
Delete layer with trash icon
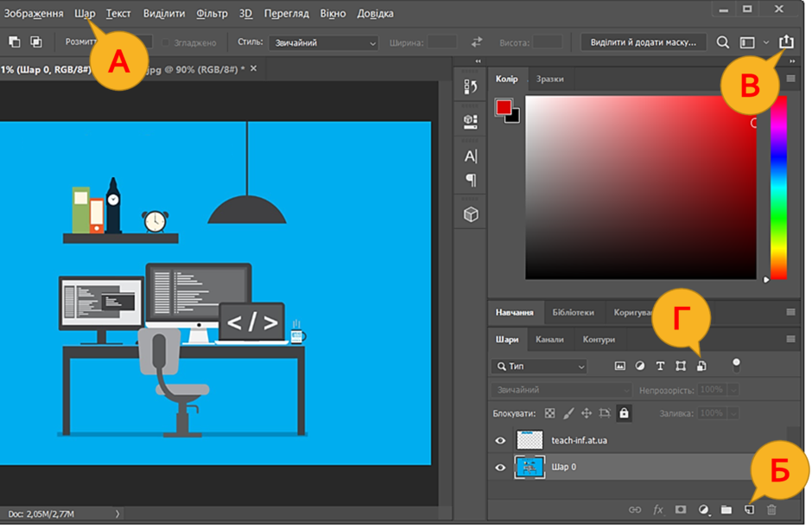(771, 510)
